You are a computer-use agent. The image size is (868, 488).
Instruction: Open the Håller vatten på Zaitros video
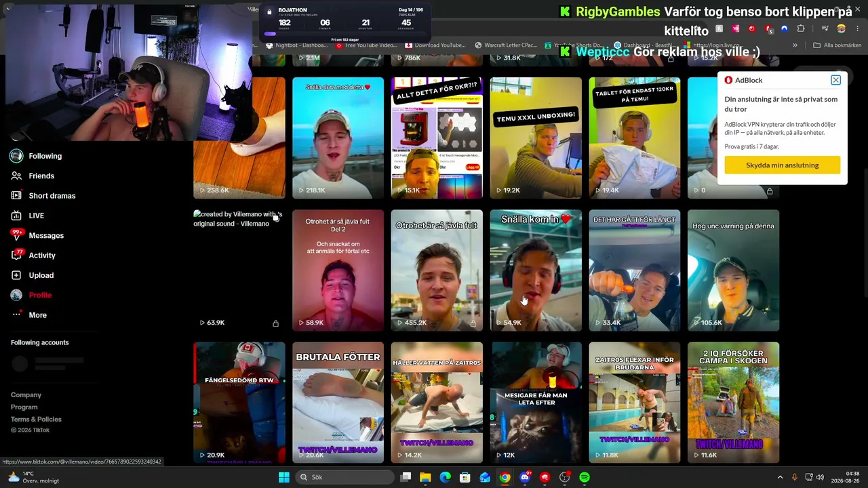coord(437,403)
